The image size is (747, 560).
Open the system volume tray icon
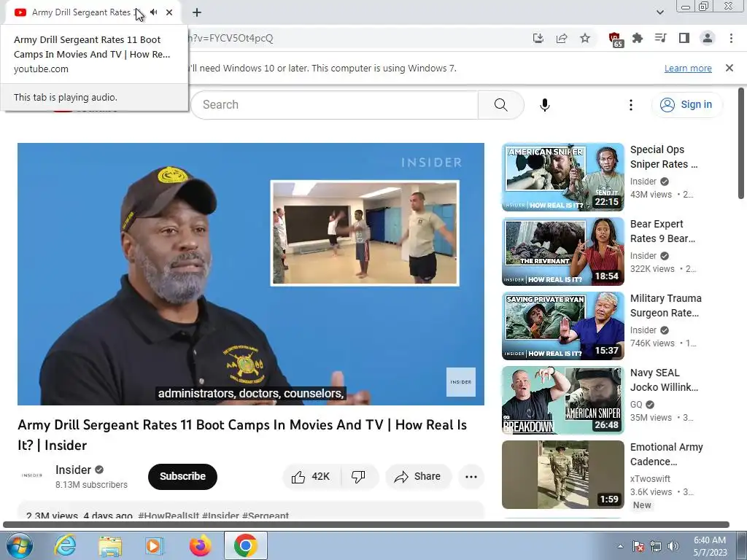[673, 546]
